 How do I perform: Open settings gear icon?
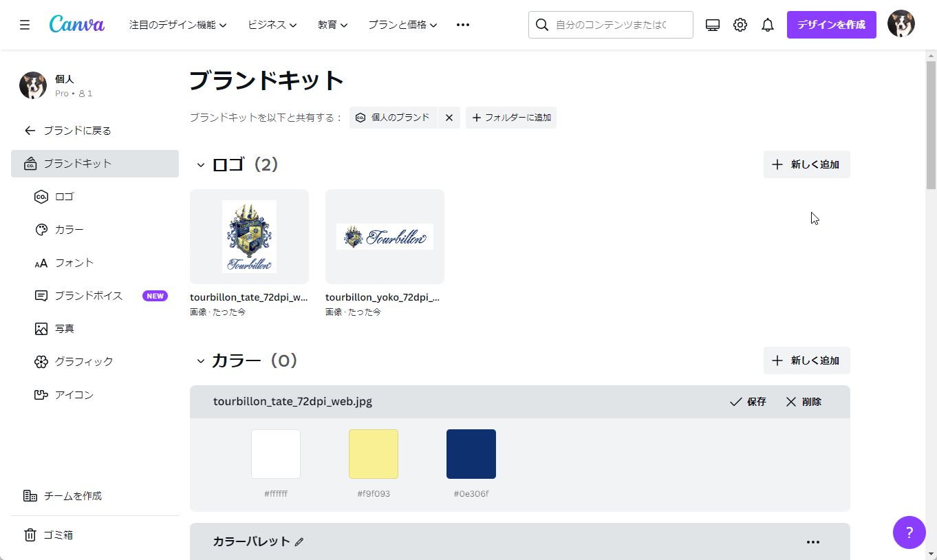point(740,25)
